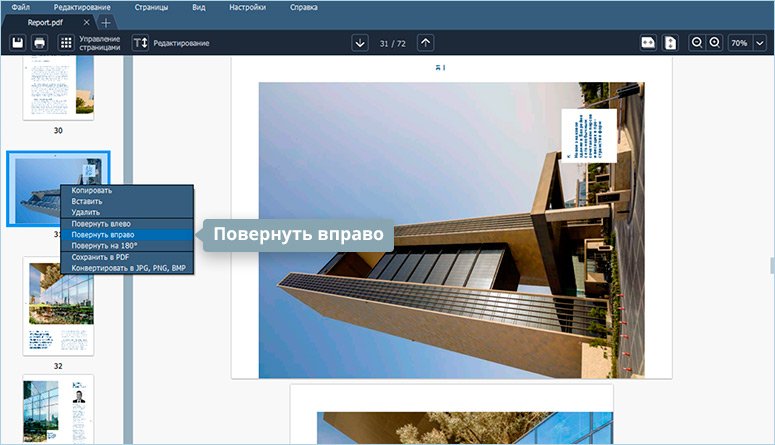Click the rotated caption text box on page

(x=589, y=135)
